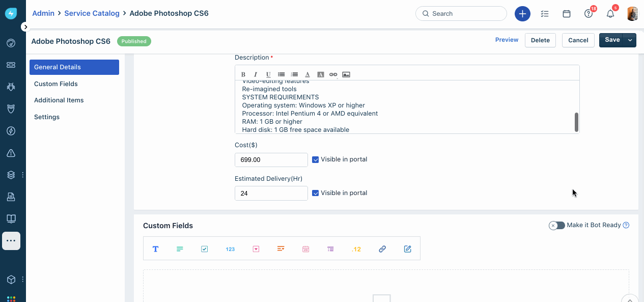Click the Description editor scrollbar
644x302 pixels.
pos(577,122)
